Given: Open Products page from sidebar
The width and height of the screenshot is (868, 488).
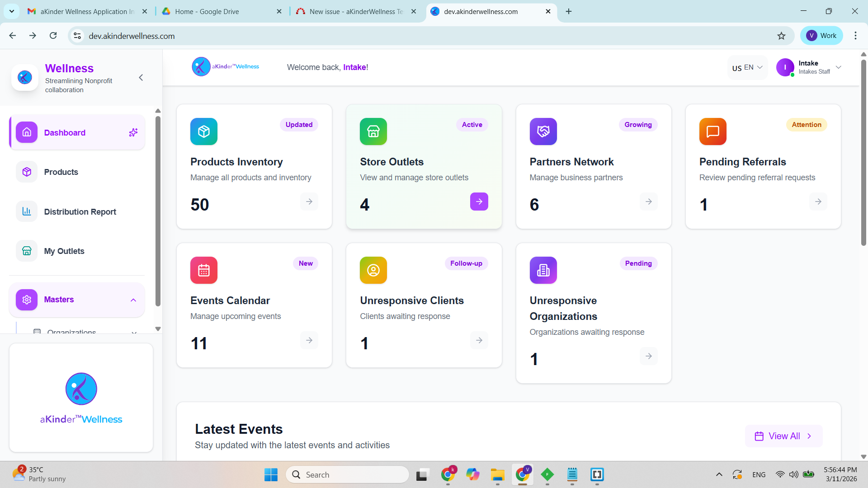Looking at the screenshot, I should tap(61, 172).
